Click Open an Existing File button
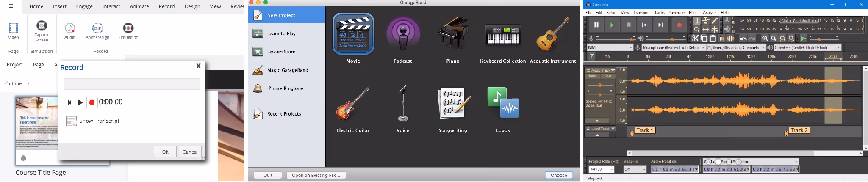The height and width of the screenshot is (182, 868). coord(316,175)
